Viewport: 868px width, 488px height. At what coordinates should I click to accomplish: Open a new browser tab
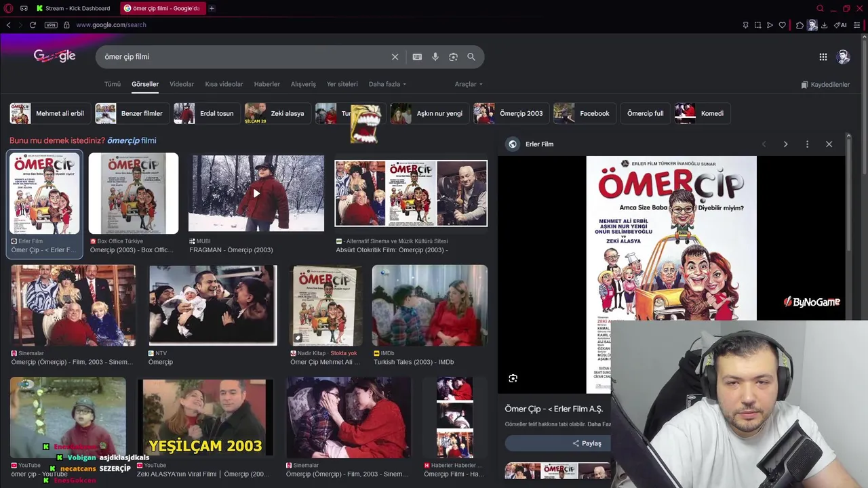pyautogui.click(x=212, y=8)
